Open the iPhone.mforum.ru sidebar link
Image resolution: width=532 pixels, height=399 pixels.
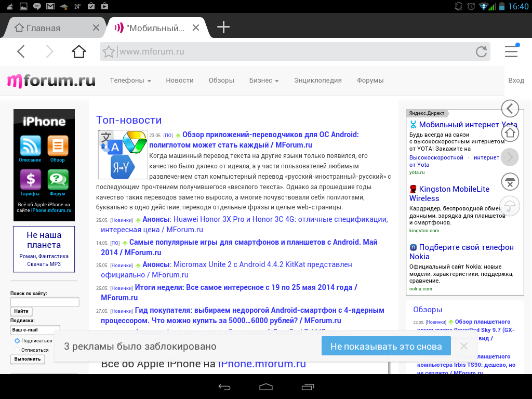coord(51,210)
